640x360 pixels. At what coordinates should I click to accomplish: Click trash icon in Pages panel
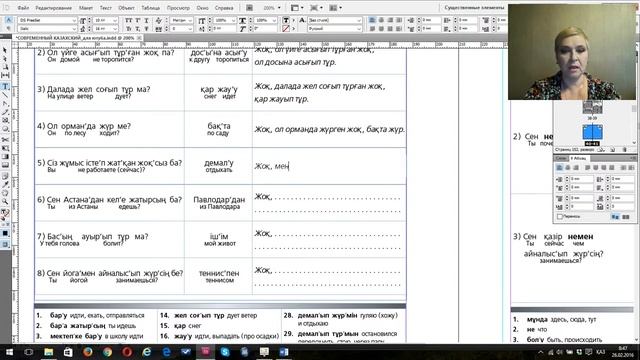click(624, 149)
